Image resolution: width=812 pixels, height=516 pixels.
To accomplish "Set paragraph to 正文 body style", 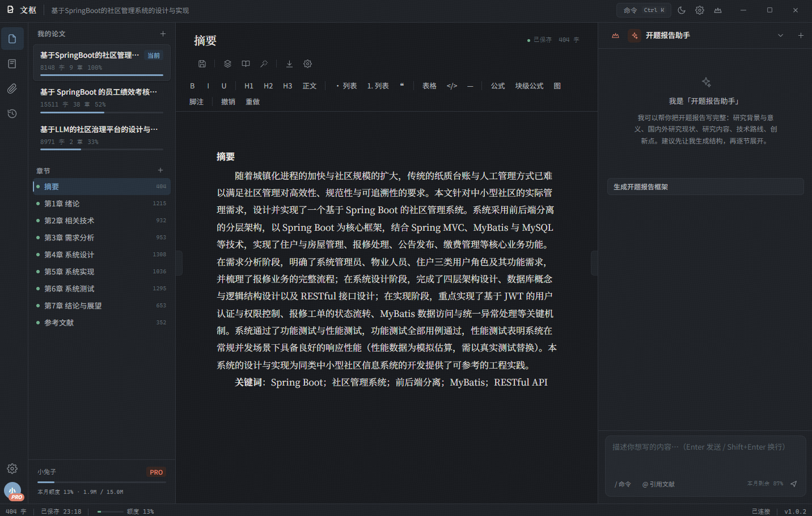I will (310, 86).
